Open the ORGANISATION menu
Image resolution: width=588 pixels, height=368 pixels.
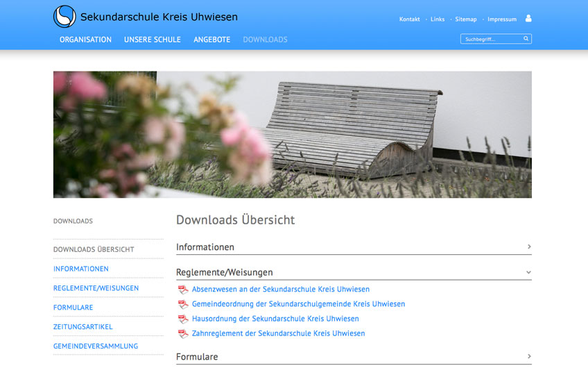85,40
